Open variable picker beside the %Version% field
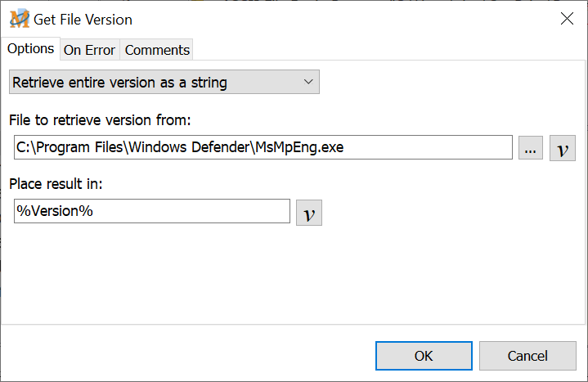The width and height of the screenshot is (588, 382). 309,213
